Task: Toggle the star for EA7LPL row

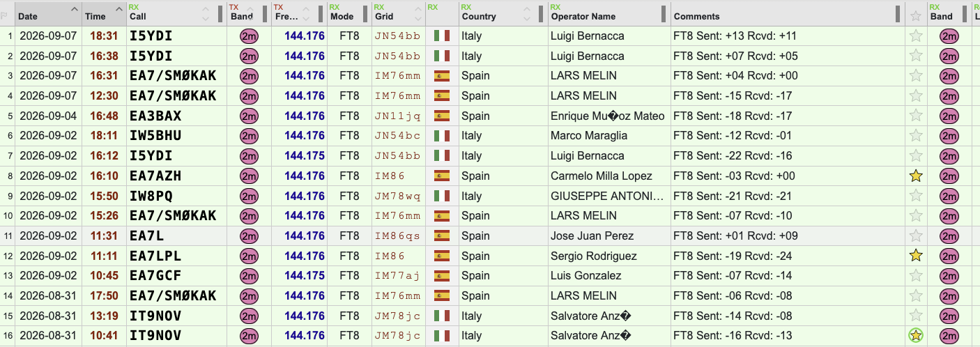Action: [916, 256]
